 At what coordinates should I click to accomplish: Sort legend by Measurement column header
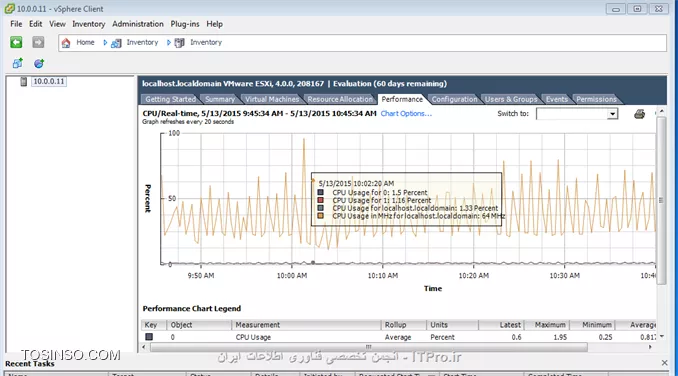pyautogui.click(x=306, y=325)
